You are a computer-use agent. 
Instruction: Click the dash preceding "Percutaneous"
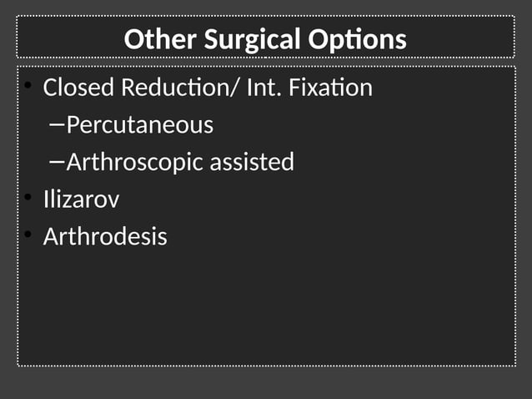pos(57,124)
